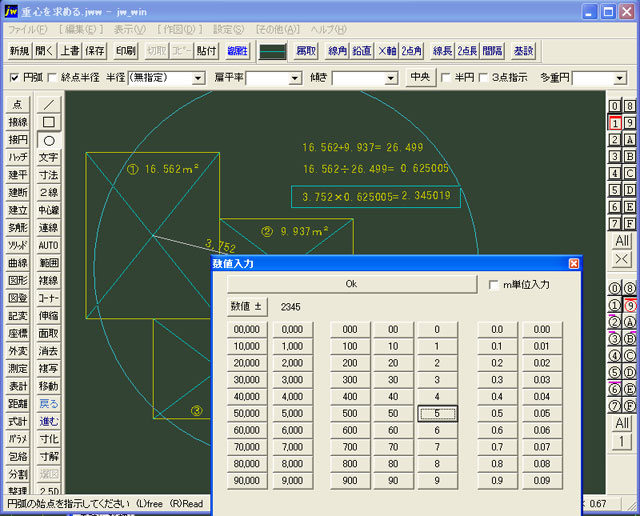This screenshot has height=516, width=640.
Task: Click the X-shaped button below upper All
Action: pos(622,259)
